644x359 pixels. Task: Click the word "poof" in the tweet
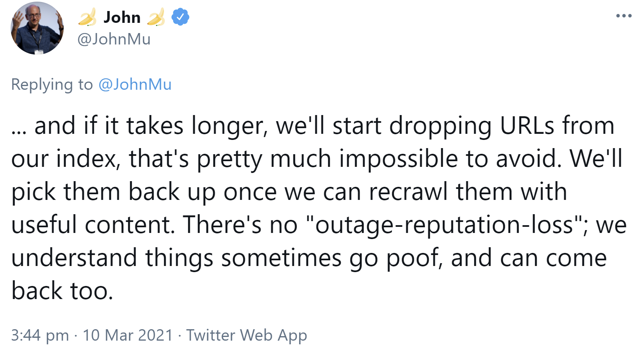413,258
